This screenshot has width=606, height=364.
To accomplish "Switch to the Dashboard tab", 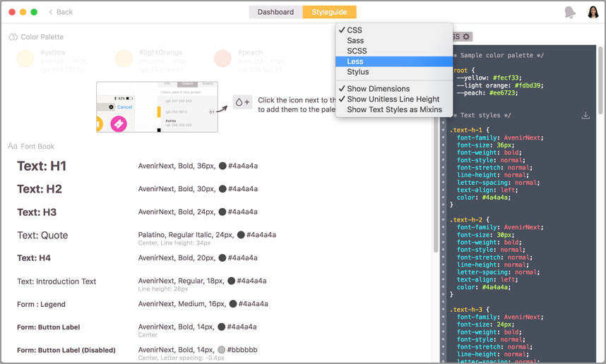I will [275, 12].
